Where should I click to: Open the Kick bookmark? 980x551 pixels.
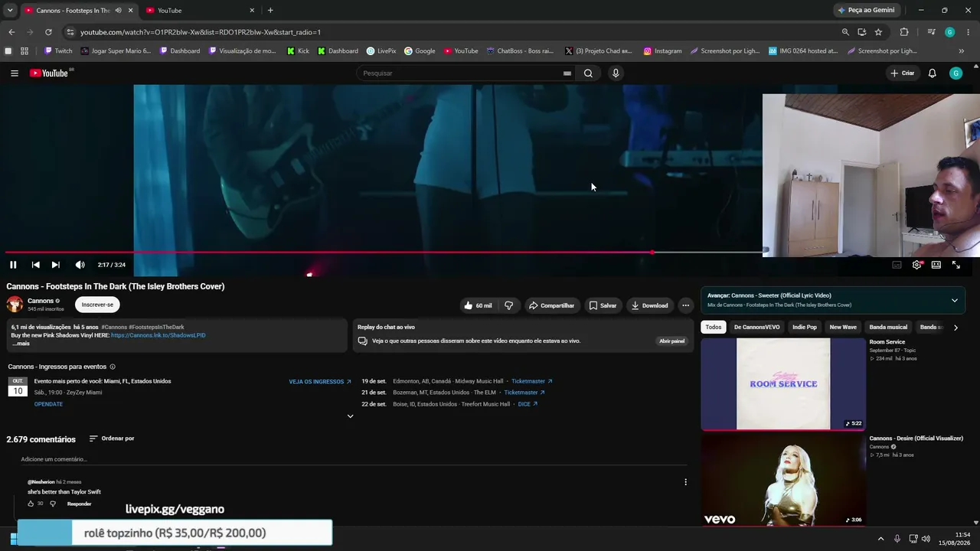click(x=298, y=51)
